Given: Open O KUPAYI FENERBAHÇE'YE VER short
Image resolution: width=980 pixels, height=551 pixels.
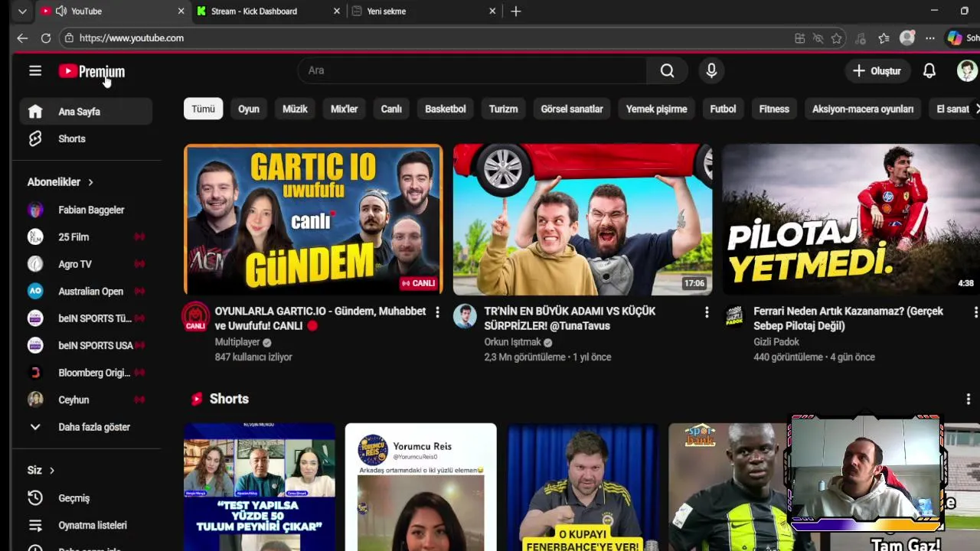Looking at the screenshot, I should (583, 487).
